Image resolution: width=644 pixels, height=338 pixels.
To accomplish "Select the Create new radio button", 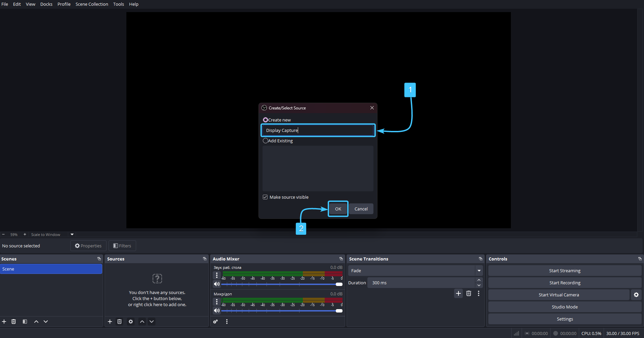I will 266,120.
